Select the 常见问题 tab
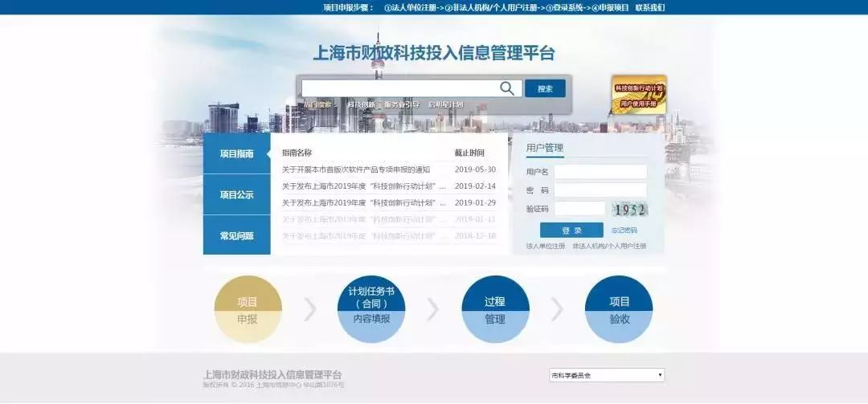This screenshot has width=868, height=404. coord(237,235)
